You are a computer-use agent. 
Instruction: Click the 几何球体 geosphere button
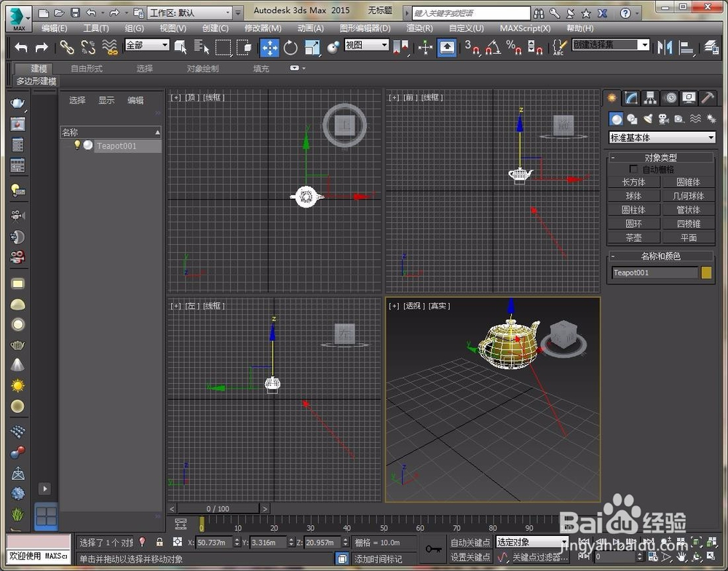click(x=689, y=196)
